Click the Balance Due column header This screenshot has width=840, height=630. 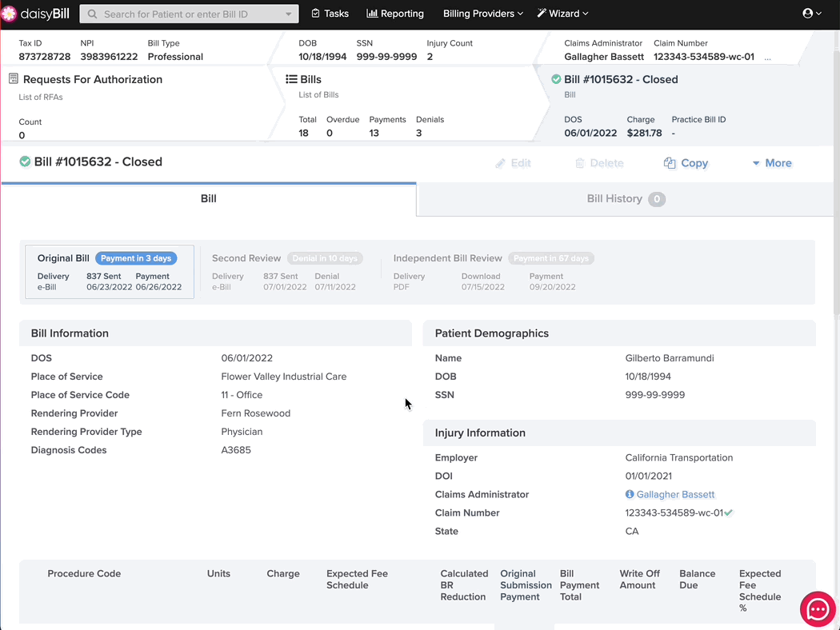coord(697,579)
